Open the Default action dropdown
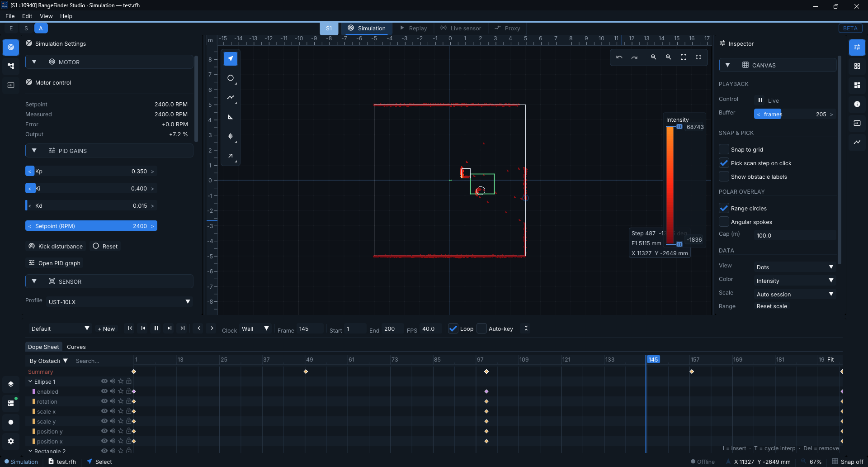 pos(60,329)
